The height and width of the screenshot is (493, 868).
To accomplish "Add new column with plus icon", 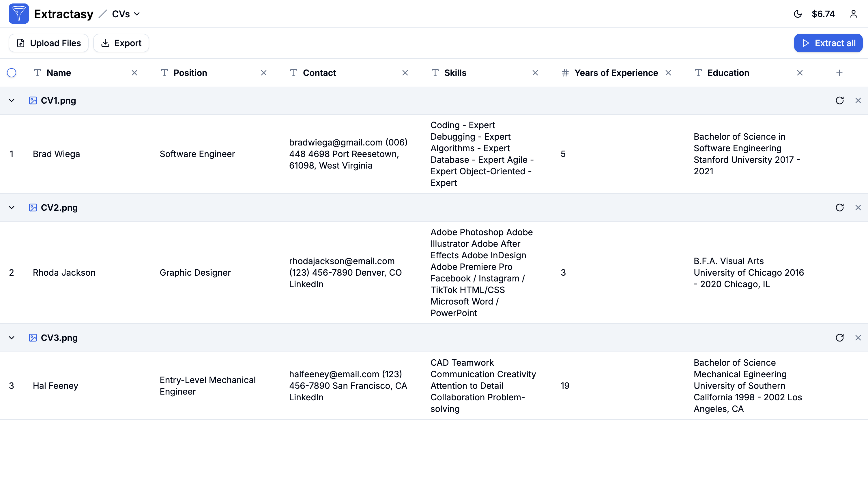I will (839, 73).
